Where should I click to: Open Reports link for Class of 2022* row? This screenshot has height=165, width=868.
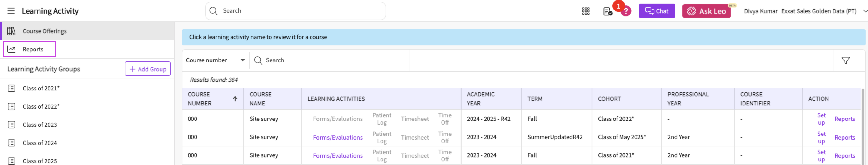pyautogui.click(x=844, y=119)
